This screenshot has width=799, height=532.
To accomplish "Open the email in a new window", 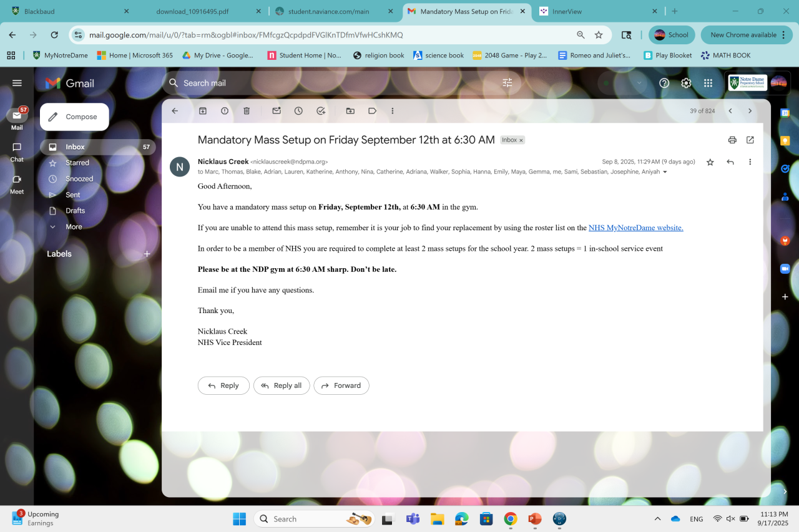I will 750,140.
